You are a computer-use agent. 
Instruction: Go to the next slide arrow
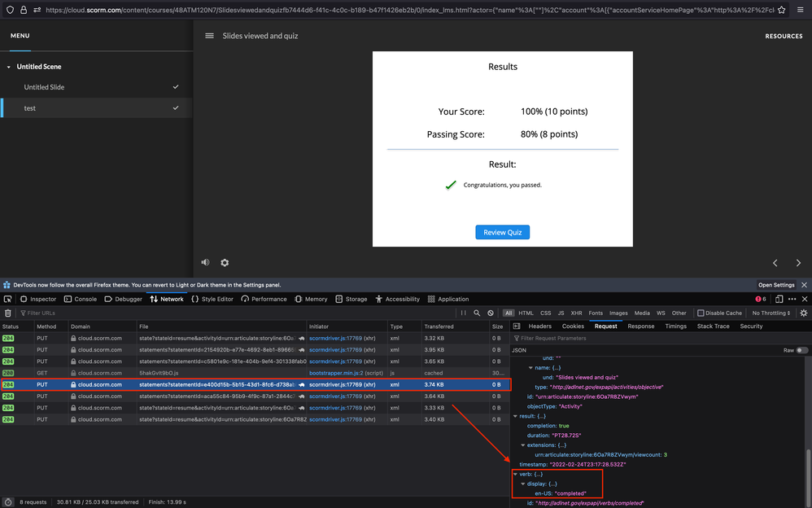[x=798, y=263]
